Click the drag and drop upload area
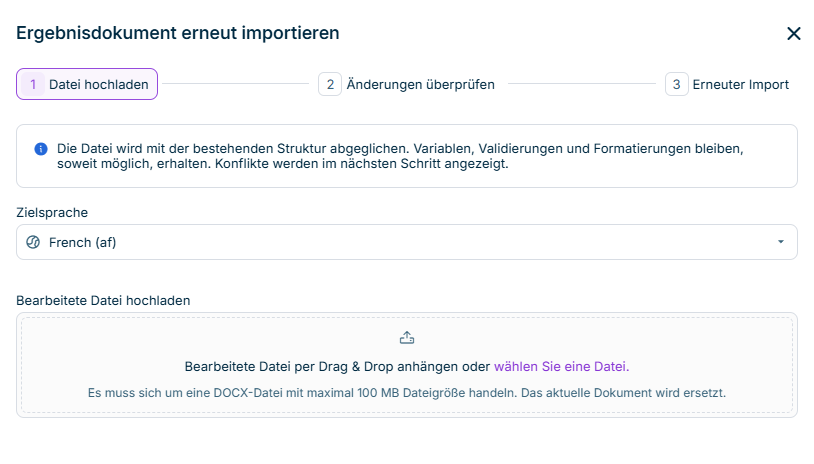Viewport: 814px width, 464px height. pyautogui.click(x=406, y=365)
